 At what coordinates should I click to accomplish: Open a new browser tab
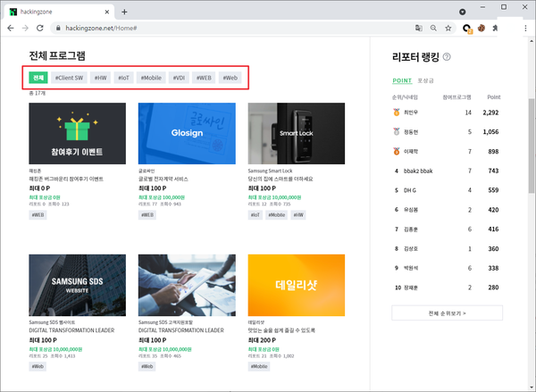pos(124,12)
